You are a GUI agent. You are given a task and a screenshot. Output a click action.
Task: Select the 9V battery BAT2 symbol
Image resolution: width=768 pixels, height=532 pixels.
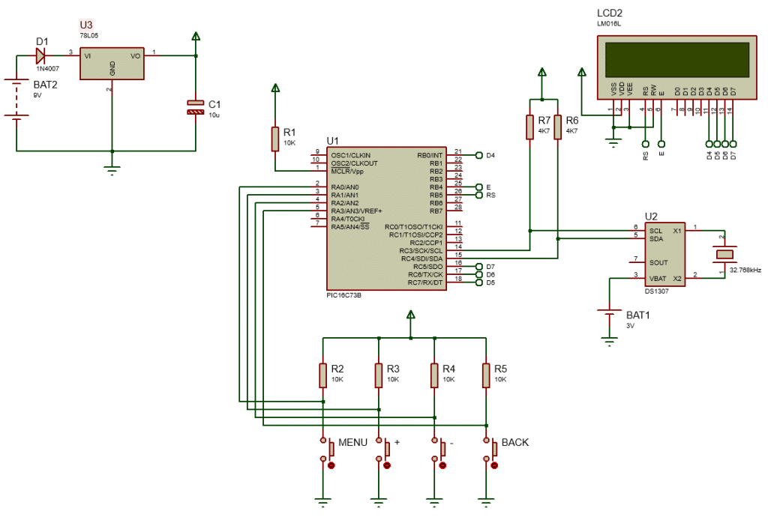tap(16, 98)
